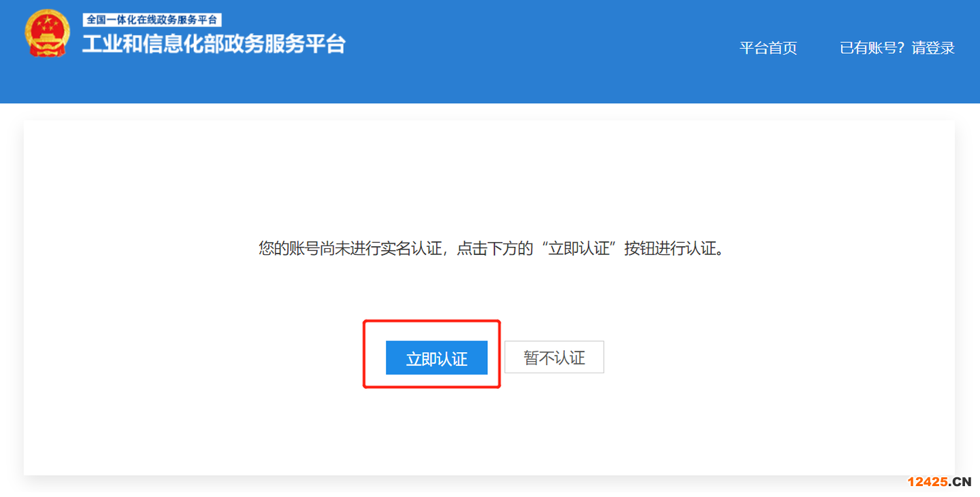
Task: Choose the 暂不认证 button
Action: (x=554, y=358)
